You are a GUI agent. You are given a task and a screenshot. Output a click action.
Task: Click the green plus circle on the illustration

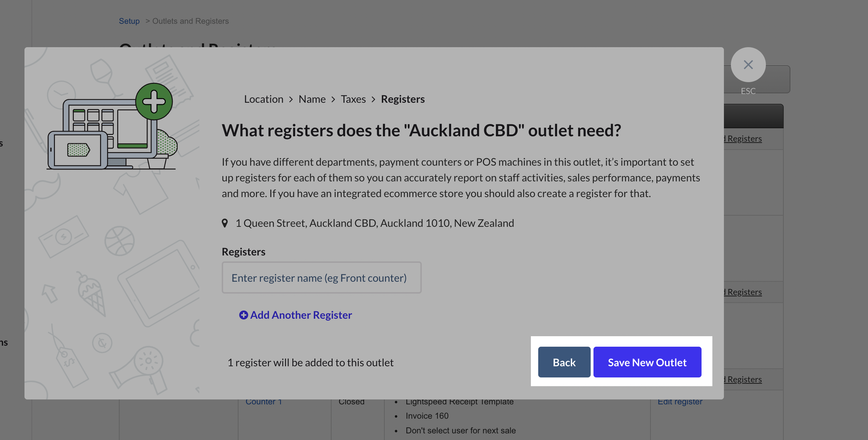point(154,101)
